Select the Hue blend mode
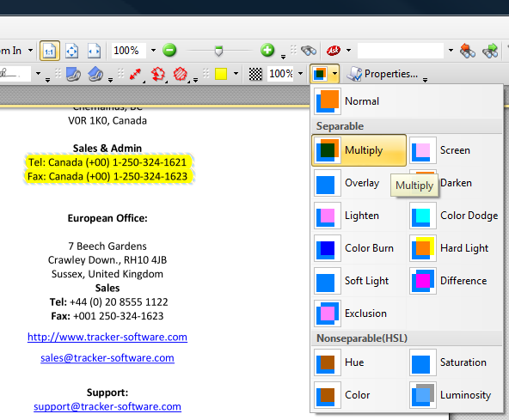Viewport: 509px width, 420px height. [x=359, y=362]
